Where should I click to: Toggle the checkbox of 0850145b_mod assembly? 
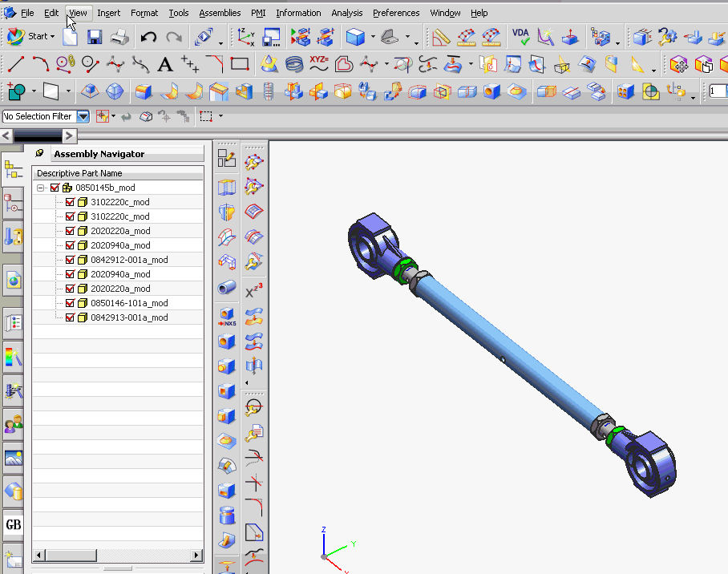point(55,188)
